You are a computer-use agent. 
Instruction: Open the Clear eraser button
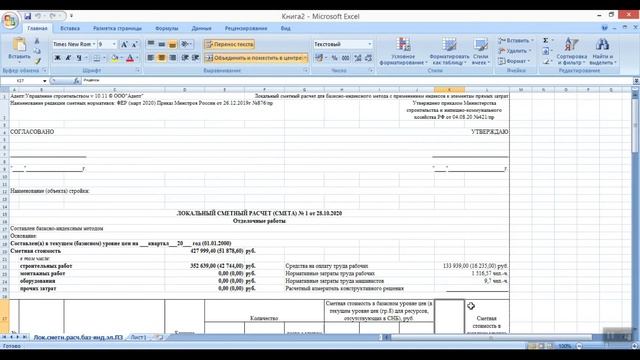tap(546, 61)
